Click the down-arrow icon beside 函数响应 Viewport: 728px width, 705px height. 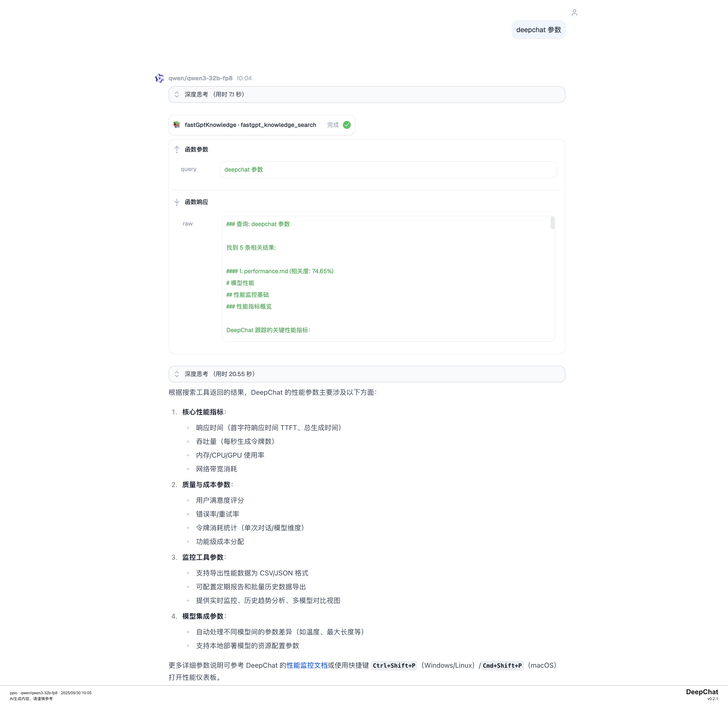(x=177, y=202)
